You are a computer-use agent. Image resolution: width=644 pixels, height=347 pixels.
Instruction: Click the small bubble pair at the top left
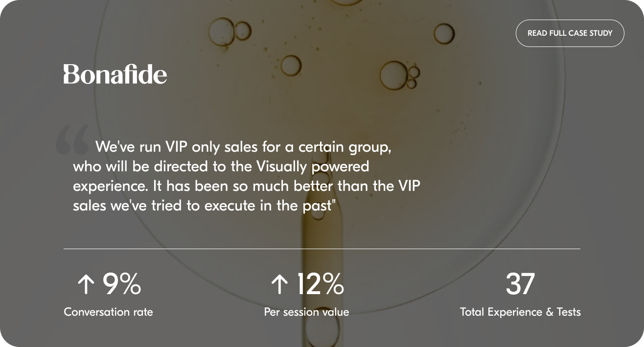230,31
